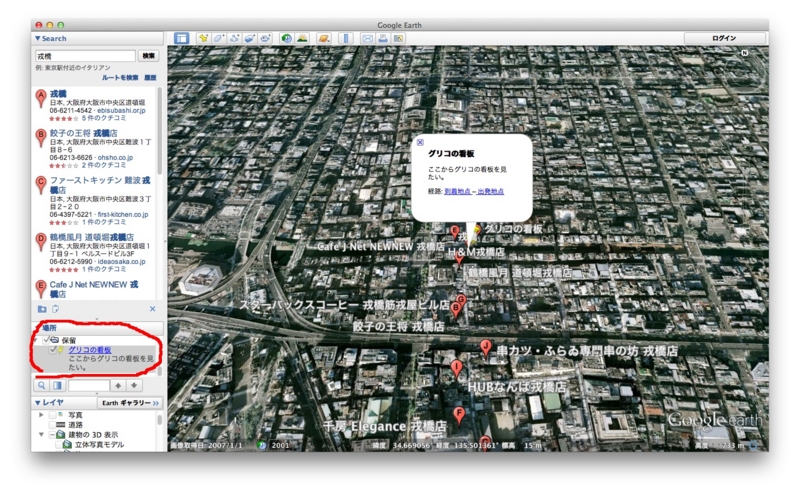Click the N compass indicator
Viewport: 800px width, 495px height.
744,53
